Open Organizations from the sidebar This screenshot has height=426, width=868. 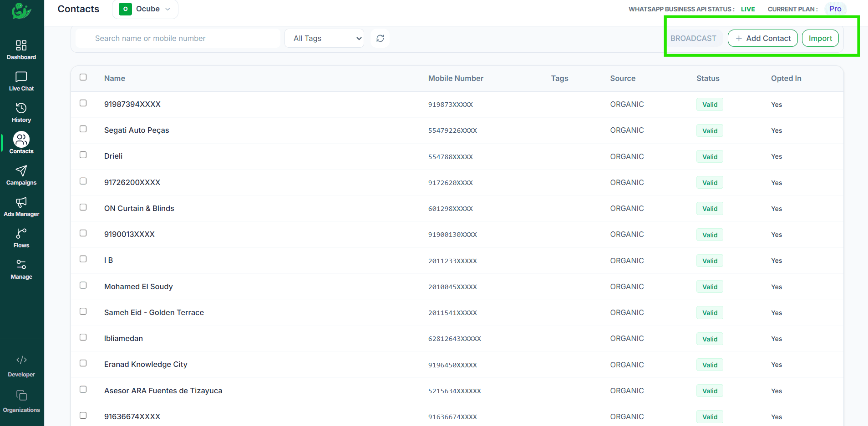point(21,402)
